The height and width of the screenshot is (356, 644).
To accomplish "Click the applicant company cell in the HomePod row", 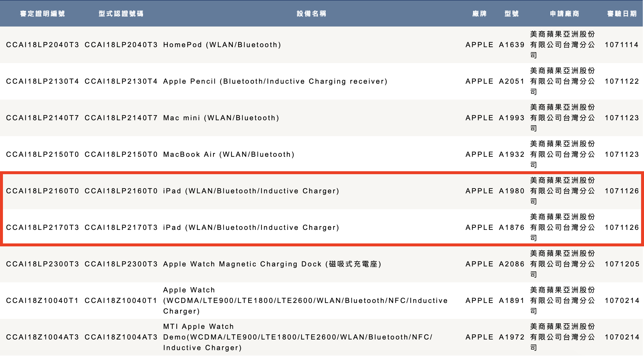I will pos(562,45).
